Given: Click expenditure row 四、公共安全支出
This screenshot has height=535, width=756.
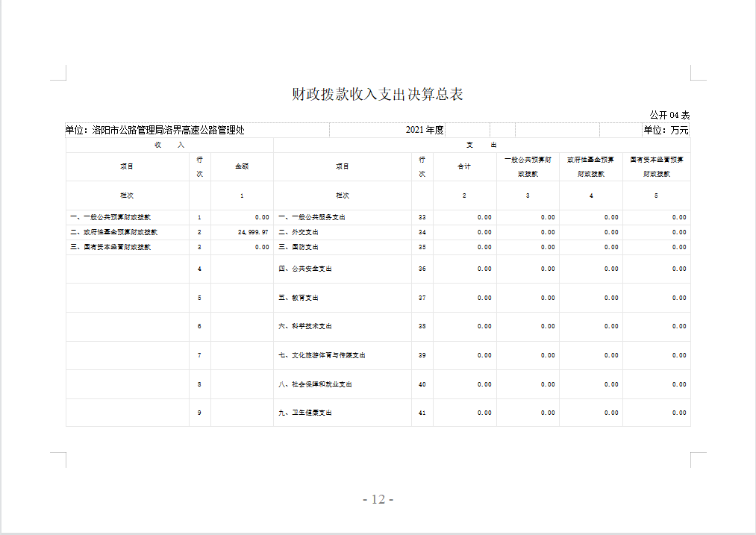Looking at the screenshot, I should tap(304, 269).
